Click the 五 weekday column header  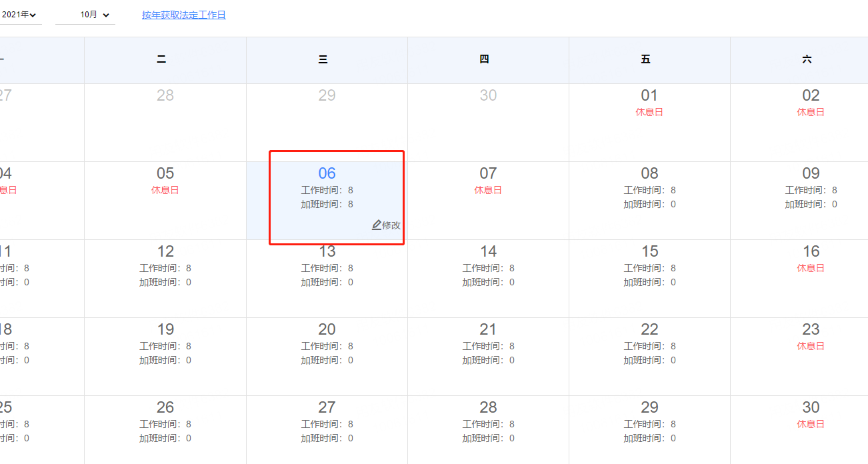click(649, 60)
